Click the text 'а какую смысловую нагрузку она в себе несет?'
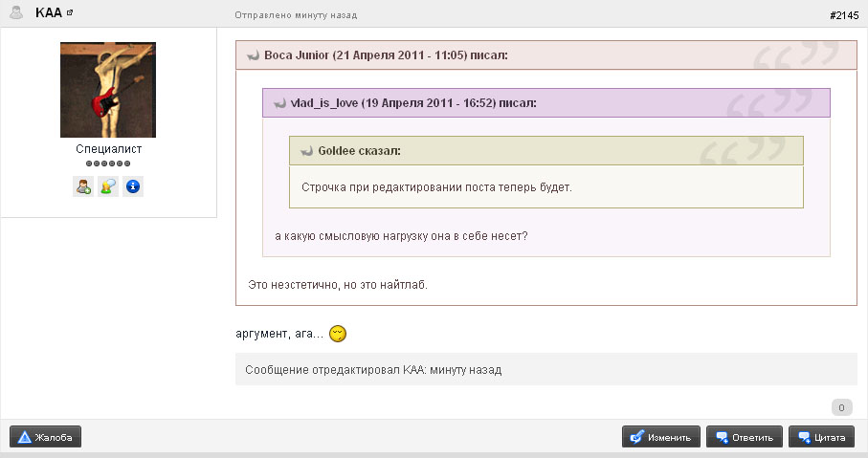Image resolution: width=868 pixels, height=458 pixels. (401, 236)
